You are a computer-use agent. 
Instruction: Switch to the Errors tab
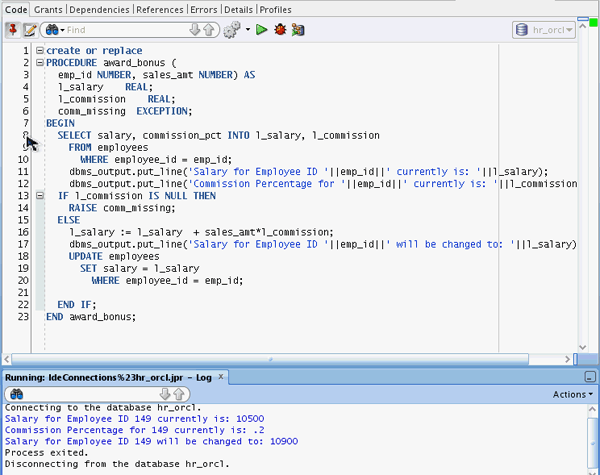tap(204, 10)
